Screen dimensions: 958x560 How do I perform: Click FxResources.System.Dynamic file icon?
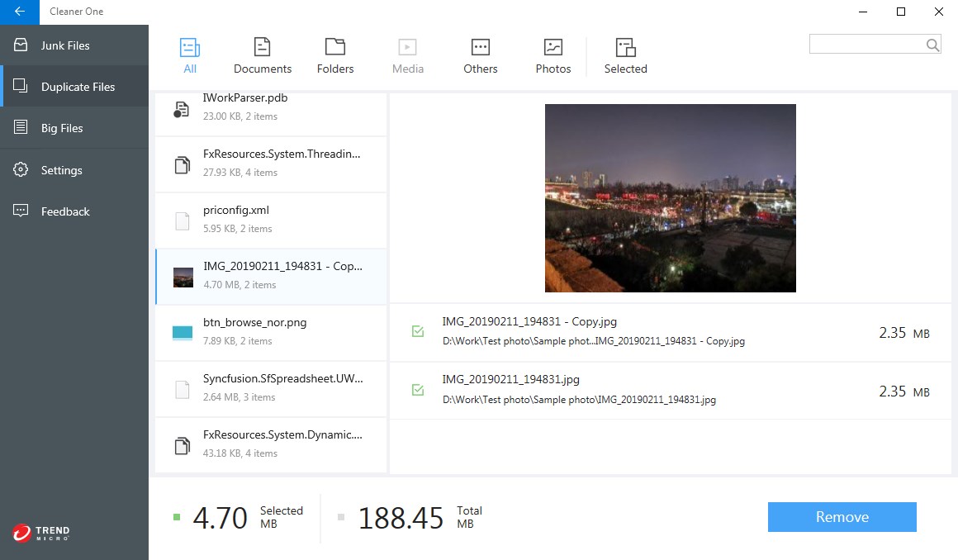pyautogui.click(x=182, y=446)
